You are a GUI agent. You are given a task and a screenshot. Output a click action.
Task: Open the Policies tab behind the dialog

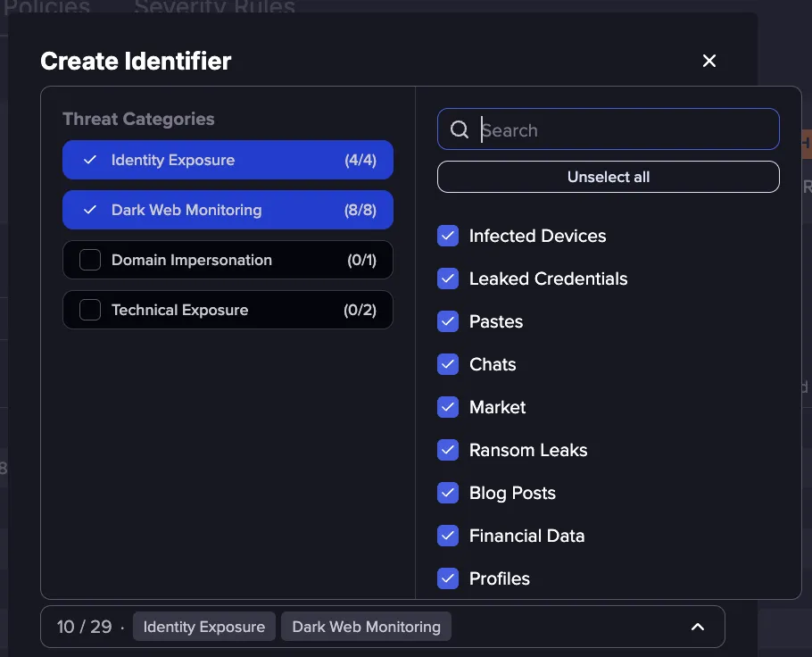pos(47,7)
